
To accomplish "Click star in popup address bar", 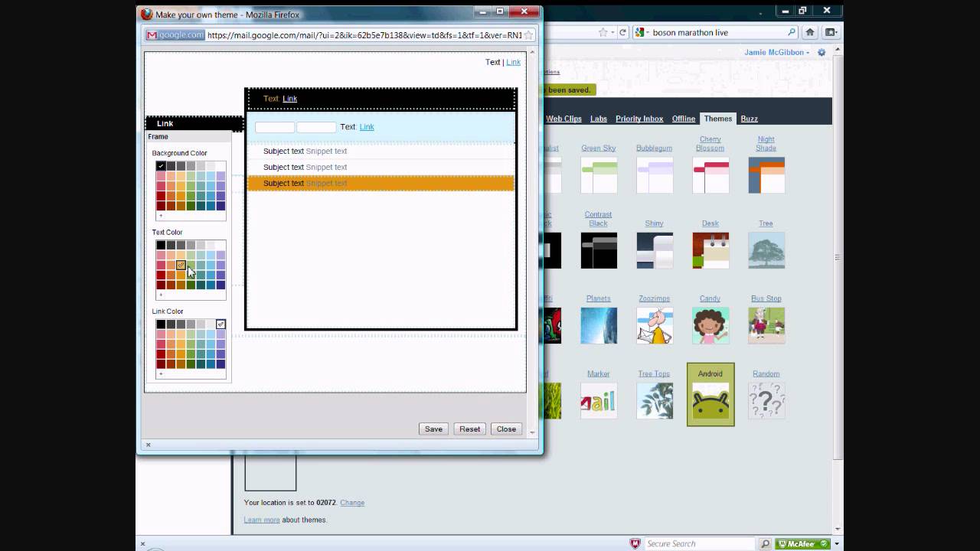I will click(x=528, y=34).
